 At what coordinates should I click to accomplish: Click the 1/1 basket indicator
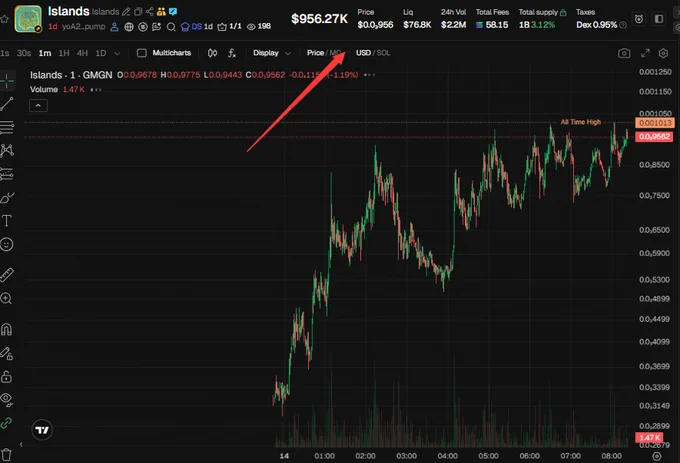(x=229, y=27)
